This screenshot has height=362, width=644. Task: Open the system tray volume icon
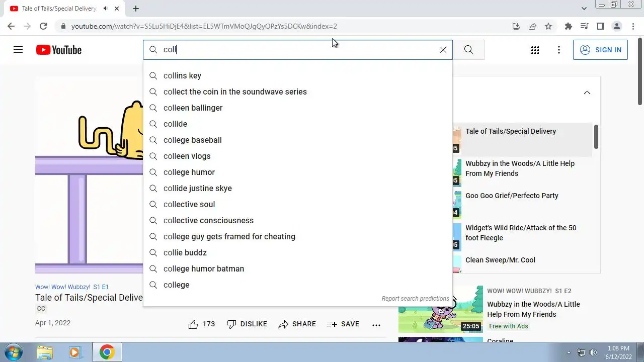click(x=593, y=352)
